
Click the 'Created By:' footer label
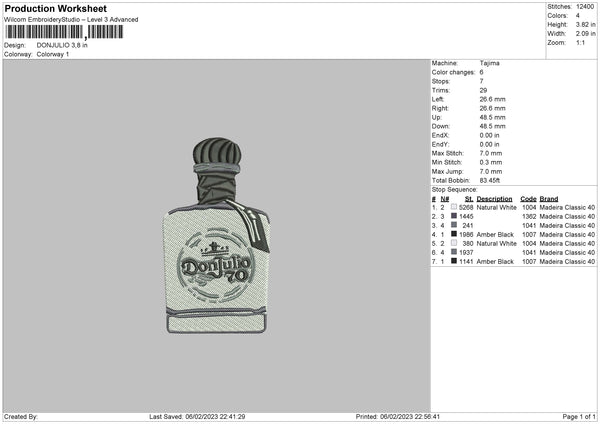21,416
